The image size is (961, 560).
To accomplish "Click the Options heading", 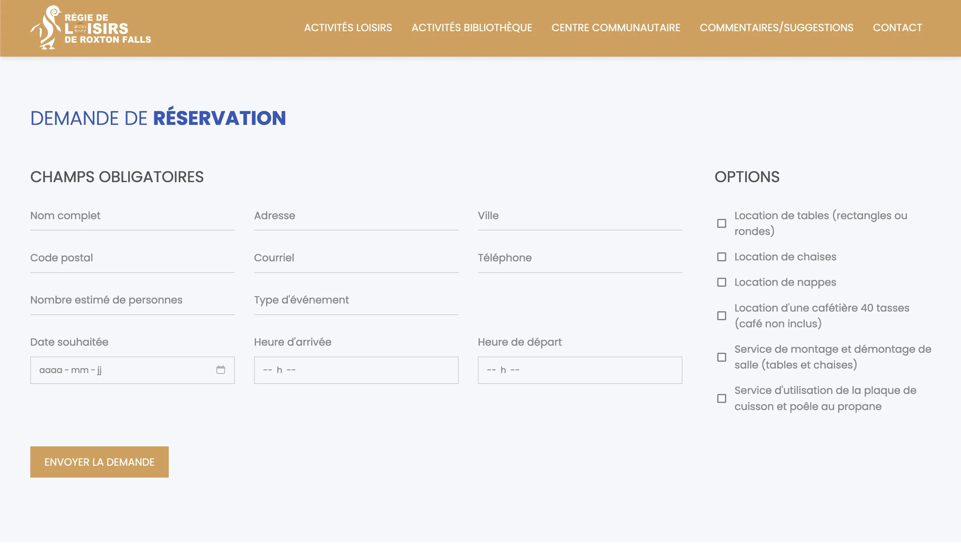I will (747, 177).
